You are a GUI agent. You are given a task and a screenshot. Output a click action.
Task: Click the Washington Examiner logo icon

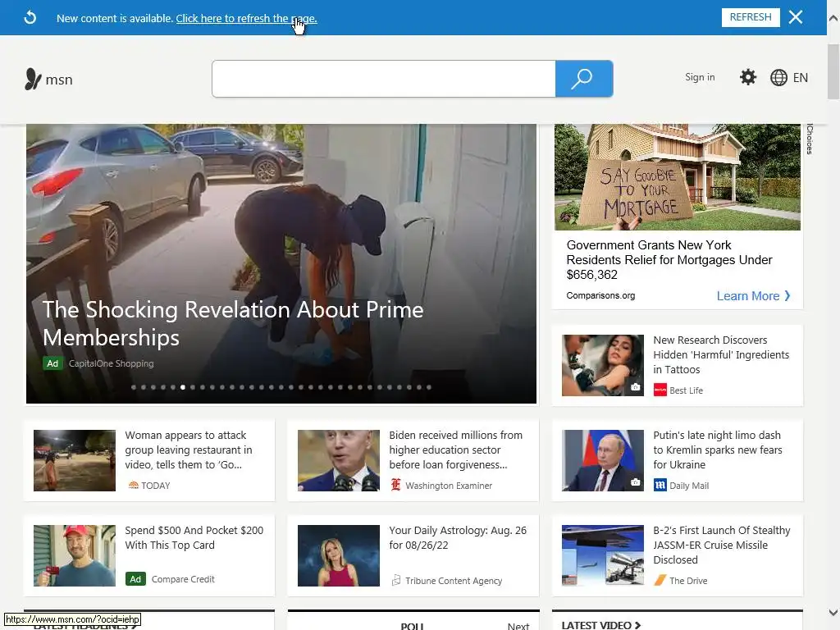point(396,485)
